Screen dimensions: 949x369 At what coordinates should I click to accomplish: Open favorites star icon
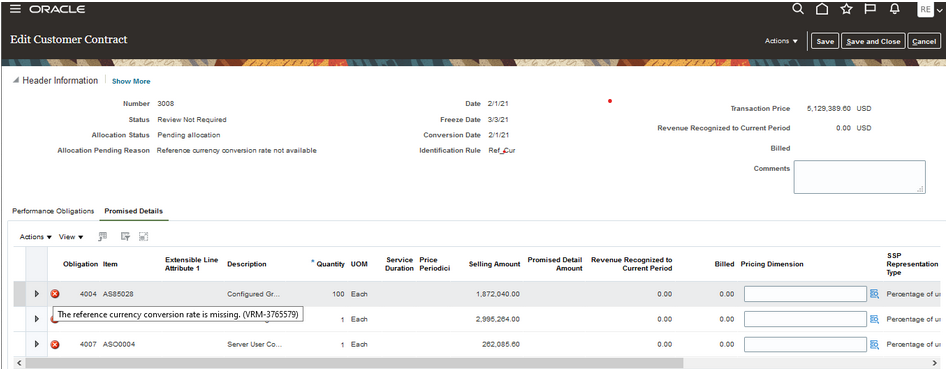(x=846, y=8)
